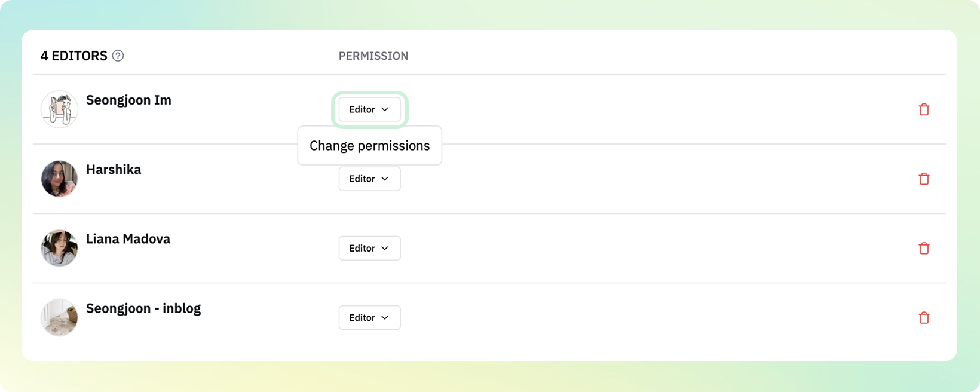Screen dimensions: 980x392
Task: Select the Harshika name label
Action: 114,169
